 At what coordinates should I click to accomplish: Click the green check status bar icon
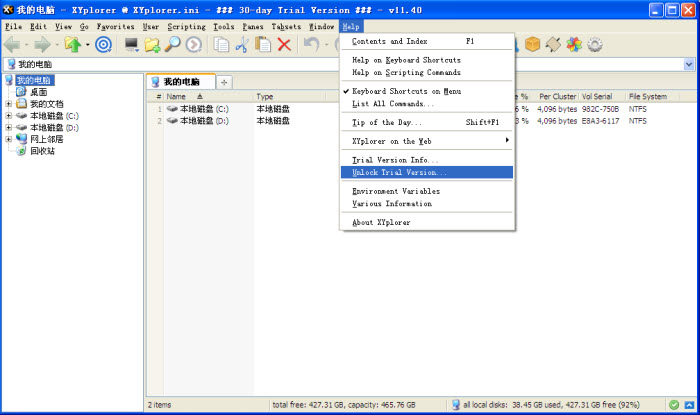(674, 405)
